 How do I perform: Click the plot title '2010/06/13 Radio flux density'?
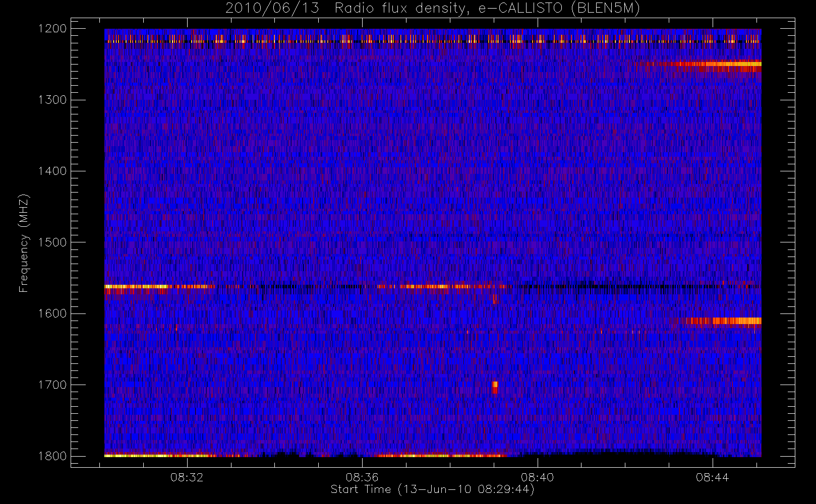pos(433,8)
